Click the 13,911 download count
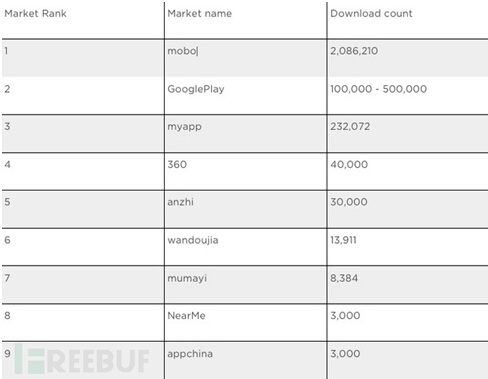This screenshot has width=488, height=379. [x=343, y=240]
